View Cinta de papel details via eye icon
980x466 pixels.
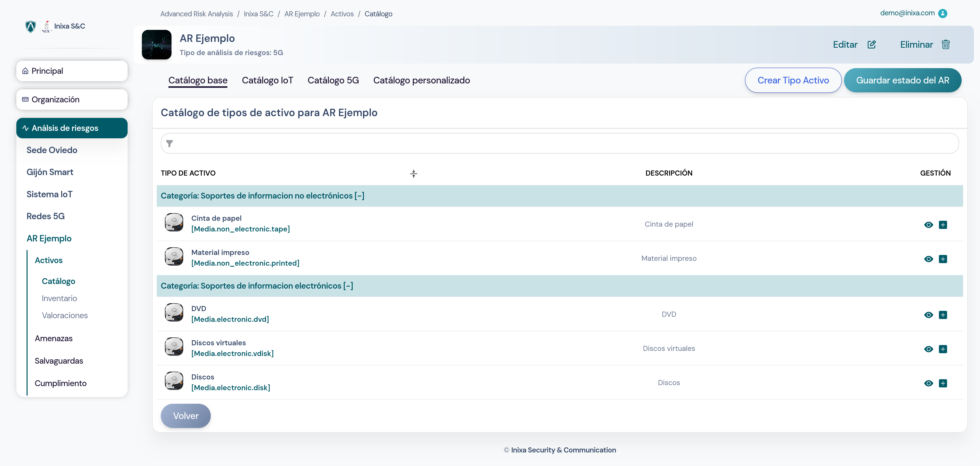click(928, 224)
